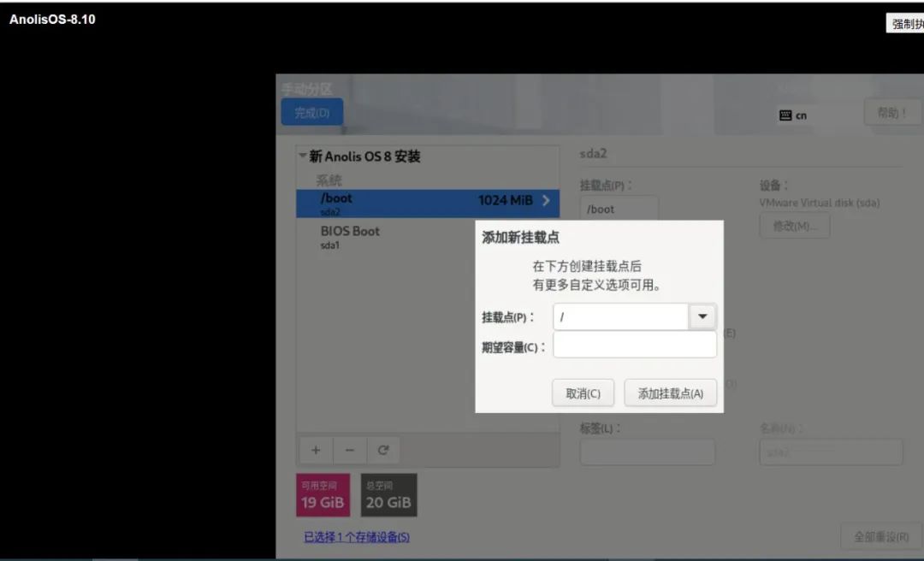The width and height of the screenshot is (924, 561).
Task: Click the 强制执 button at top right
Action: pos(905,24)
